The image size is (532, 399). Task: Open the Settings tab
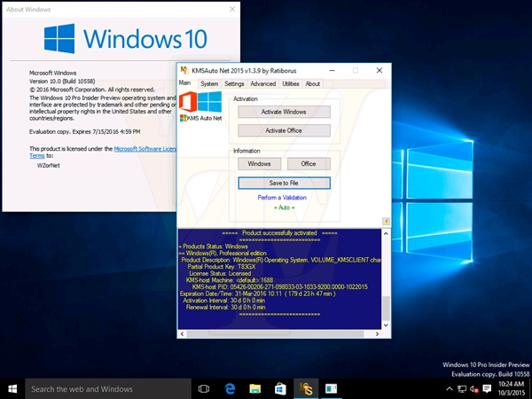pos(234,84)
